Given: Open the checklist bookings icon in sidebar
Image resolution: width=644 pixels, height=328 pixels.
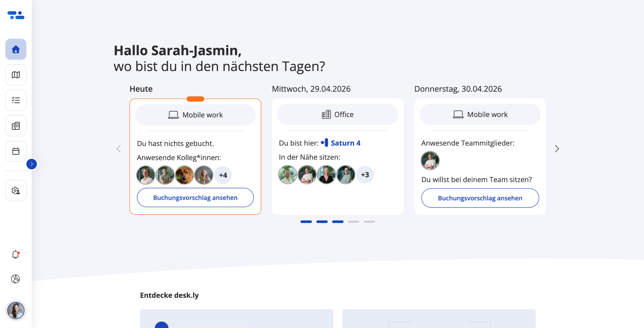Looking at the screenshot, I should 16,100.
